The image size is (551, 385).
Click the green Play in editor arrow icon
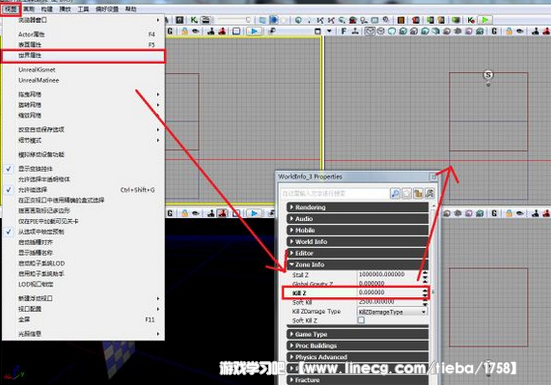click(485, 20)
